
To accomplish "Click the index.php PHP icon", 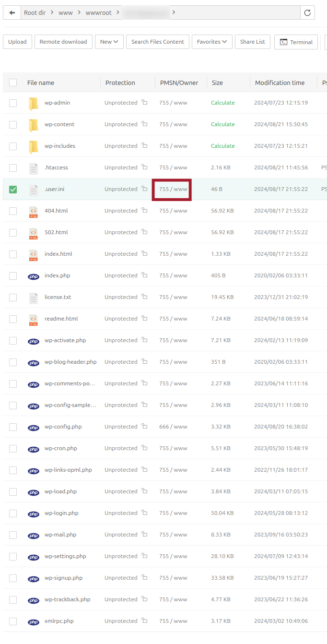I will click(34, 276).
